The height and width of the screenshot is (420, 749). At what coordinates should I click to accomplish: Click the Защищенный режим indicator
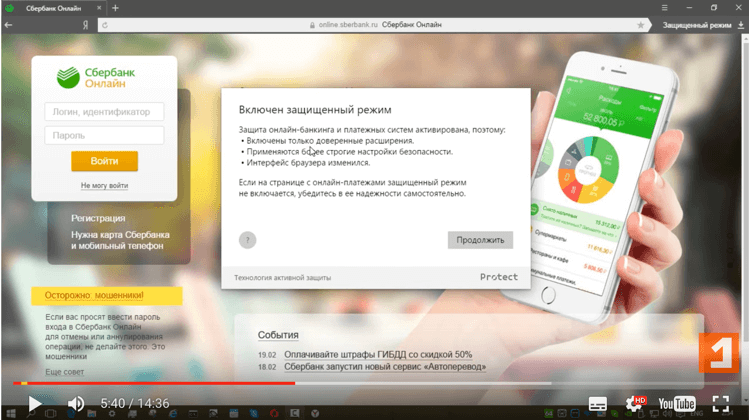tap(696, 25)
